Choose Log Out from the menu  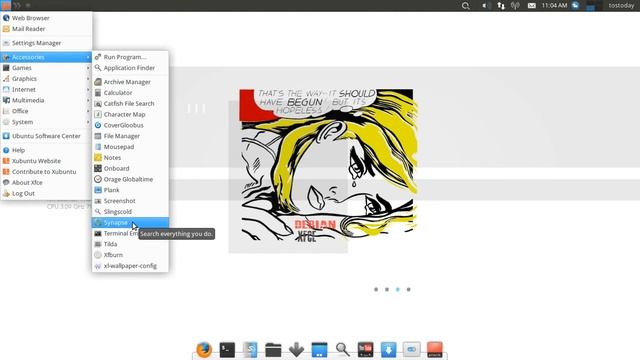tap(46, 193)
